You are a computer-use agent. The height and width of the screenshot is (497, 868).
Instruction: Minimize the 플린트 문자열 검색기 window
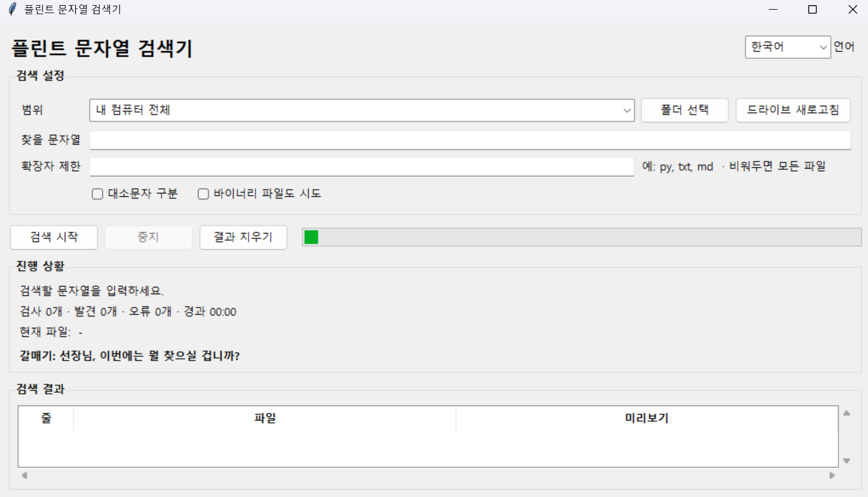(773, 10)
